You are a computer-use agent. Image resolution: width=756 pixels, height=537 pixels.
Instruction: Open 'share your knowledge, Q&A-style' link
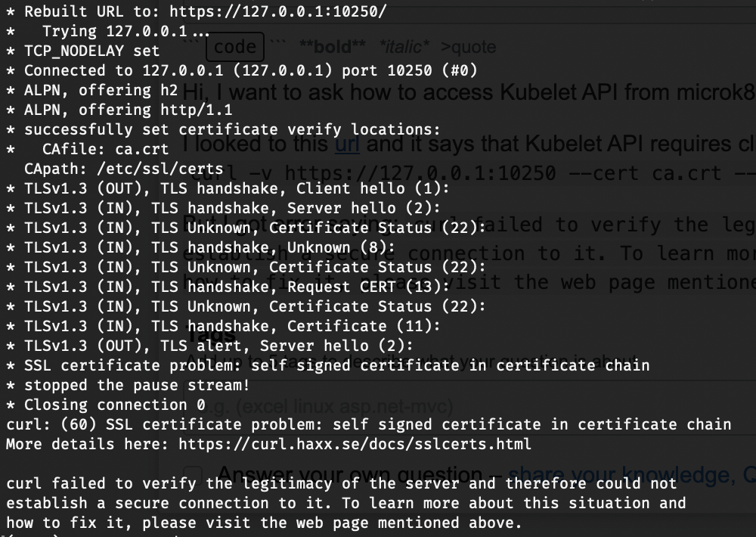pos(631,475)
